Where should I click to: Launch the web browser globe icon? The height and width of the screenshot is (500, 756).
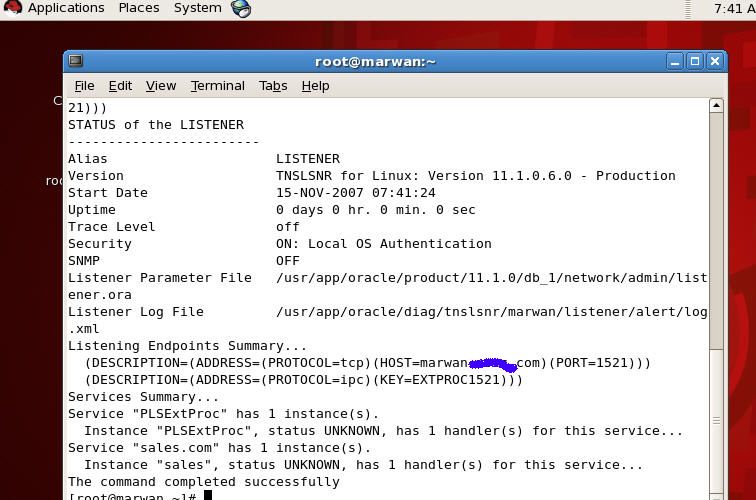pos(241,9)
